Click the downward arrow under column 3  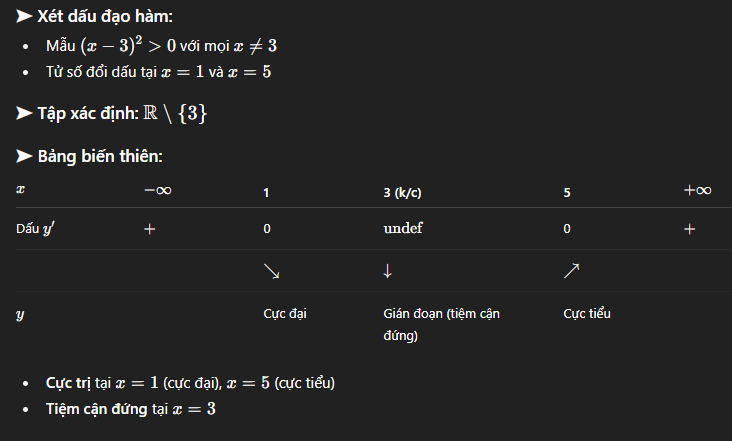pos(388,271)
